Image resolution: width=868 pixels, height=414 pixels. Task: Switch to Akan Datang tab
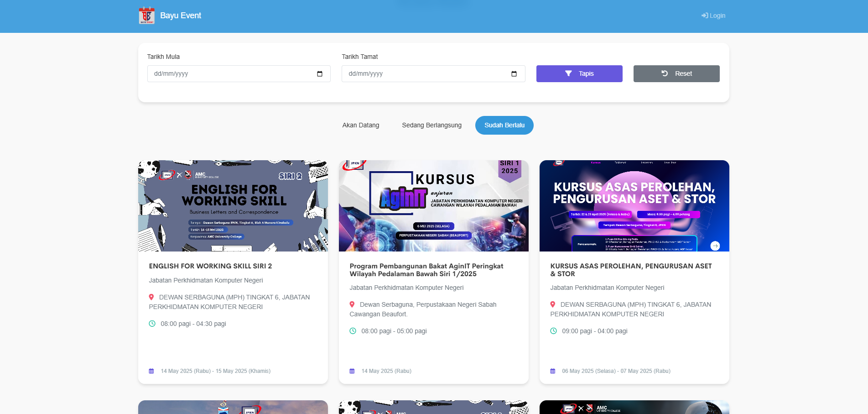coord(360,125)
